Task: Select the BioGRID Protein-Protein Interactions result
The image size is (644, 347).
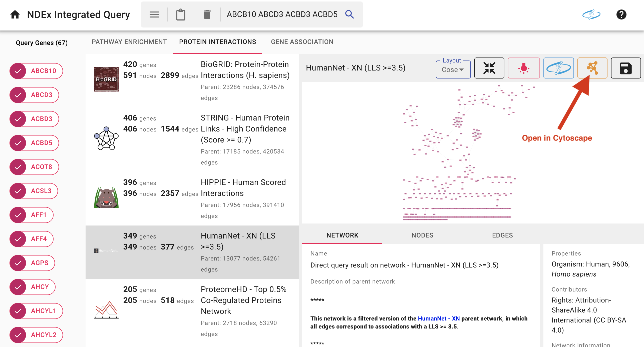Action: coord(192,80)
